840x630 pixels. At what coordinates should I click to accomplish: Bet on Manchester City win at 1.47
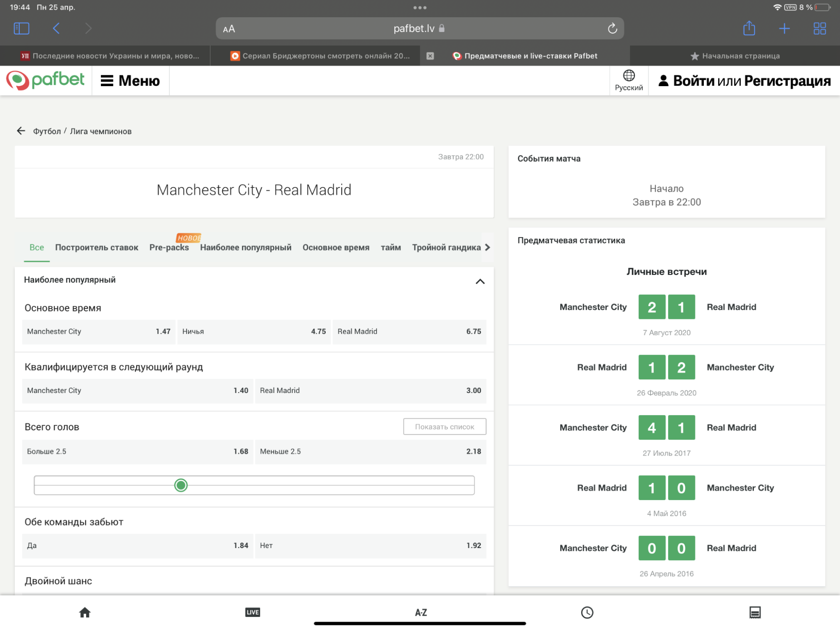click(99, 332)
